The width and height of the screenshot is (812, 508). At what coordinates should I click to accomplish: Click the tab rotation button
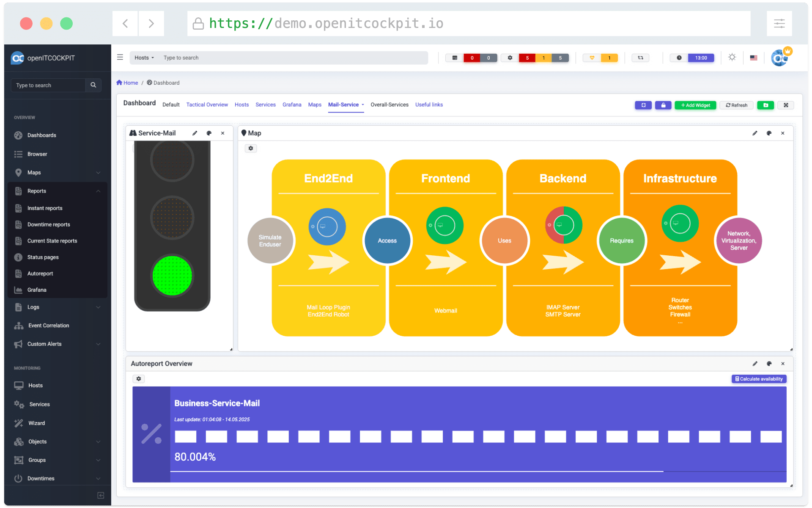tap(643, 105)
